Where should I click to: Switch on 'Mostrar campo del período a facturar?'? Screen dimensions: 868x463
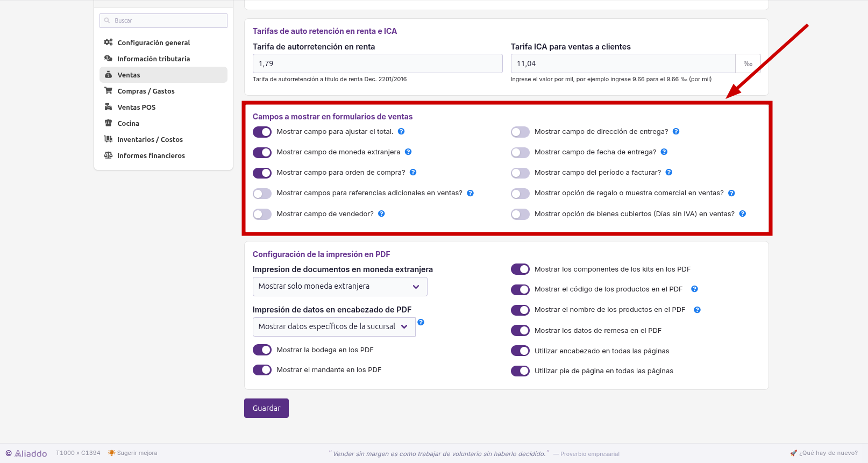click(520, 173)
